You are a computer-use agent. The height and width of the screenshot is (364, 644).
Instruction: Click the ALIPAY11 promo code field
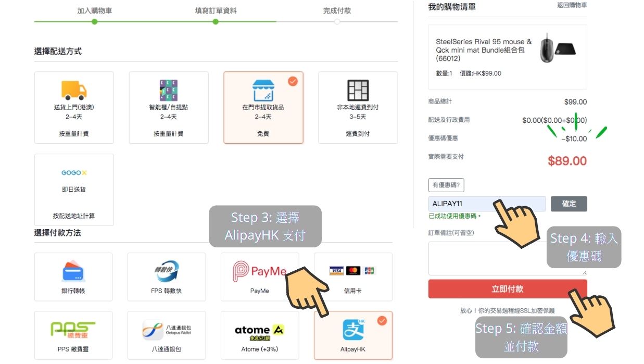click(x=487, y=204)
